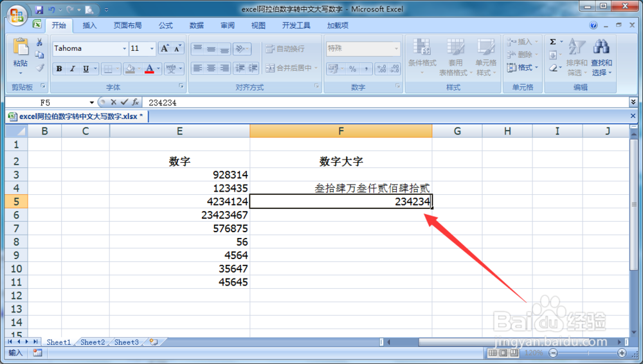Open Find & Select binoculars (查找和选择)
643x364 pixels.
(601, 57)
